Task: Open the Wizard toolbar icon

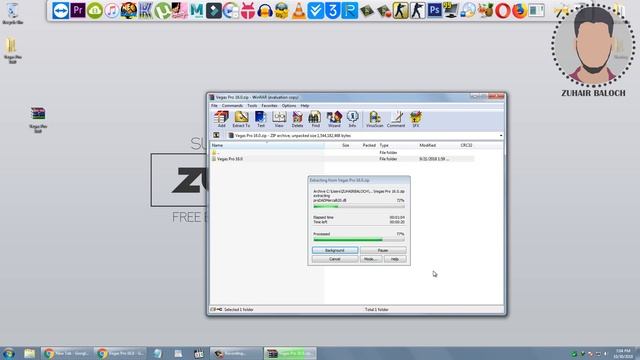Action: point(334,119)
